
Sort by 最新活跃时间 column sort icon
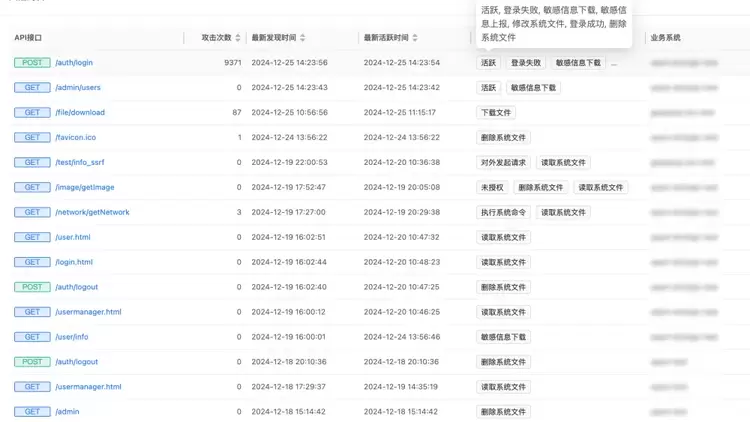415,38
